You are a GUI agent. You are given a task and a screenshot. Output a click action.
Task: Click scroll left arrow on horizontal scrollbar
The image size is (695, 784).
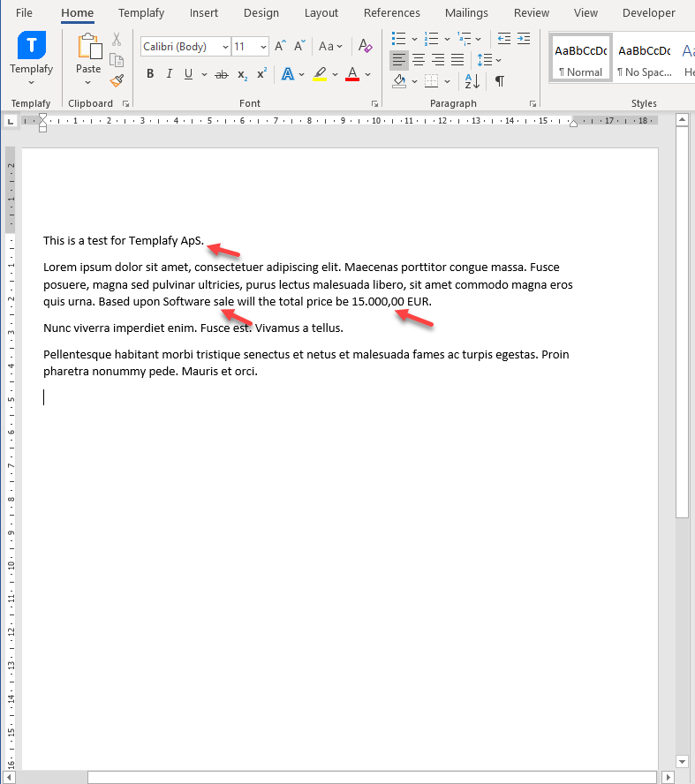[9, 778]
